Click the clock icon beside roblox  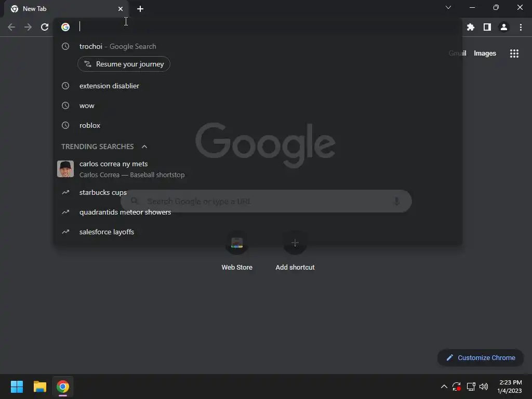coord(65,125)
